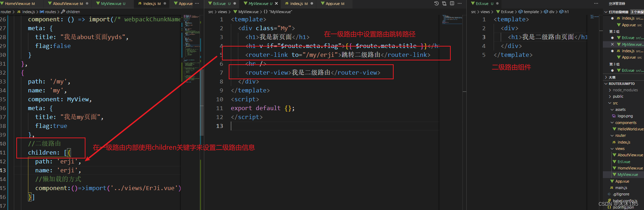The image size is (644, 210).
Task: Open ErJi.vue in explorer views folder
Action: (623, 162)
